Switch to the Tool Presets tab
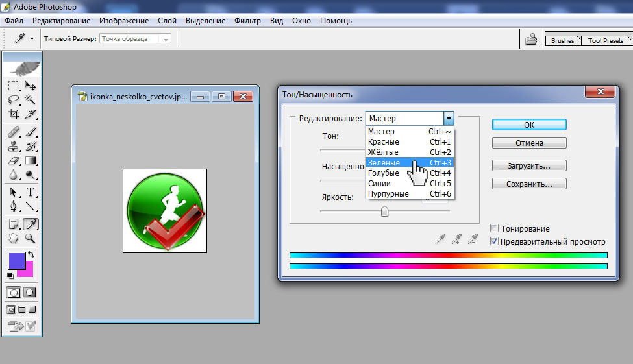This screenshot has height=364, width=633. pyautogui.click(x=606, y=40)
